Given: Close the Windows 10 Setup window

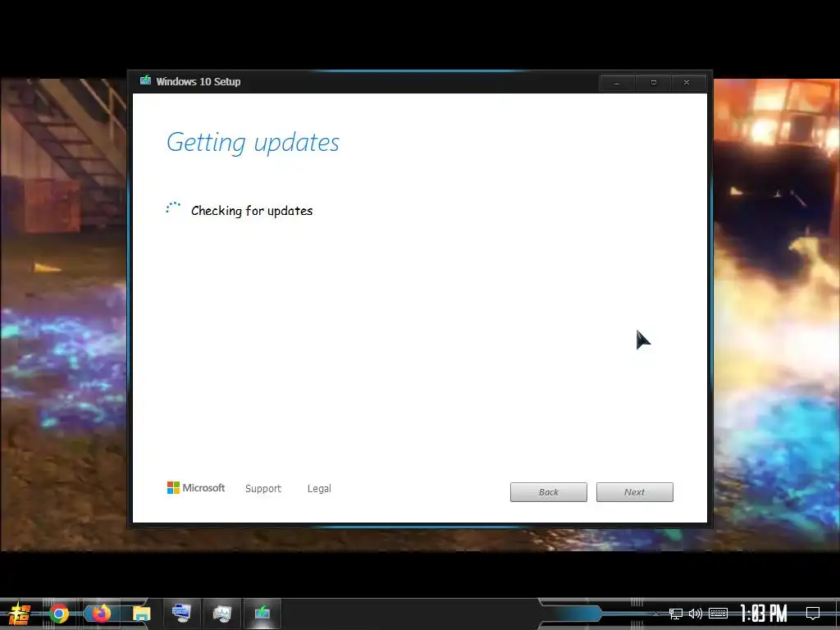Looking at the screenshot, I should click(687, 83).
